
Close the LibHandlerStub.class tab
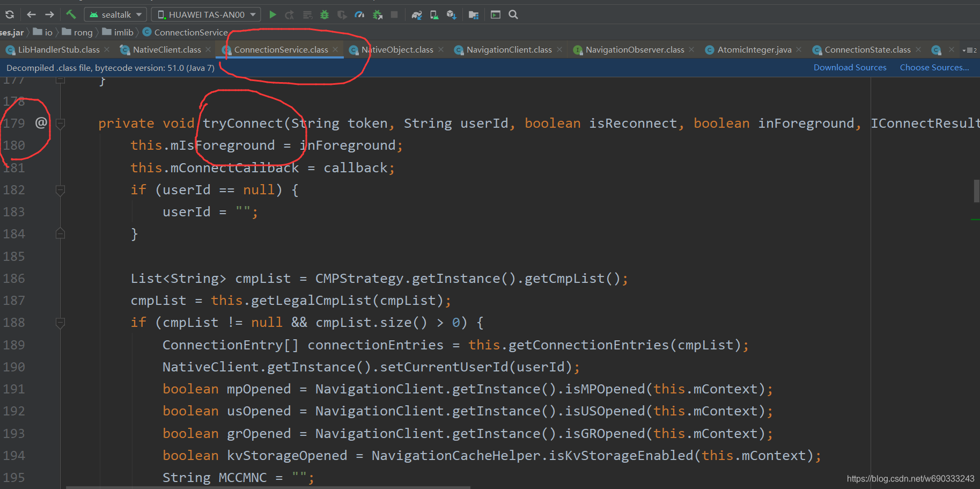pyautogui.click(x=107, y=49)
